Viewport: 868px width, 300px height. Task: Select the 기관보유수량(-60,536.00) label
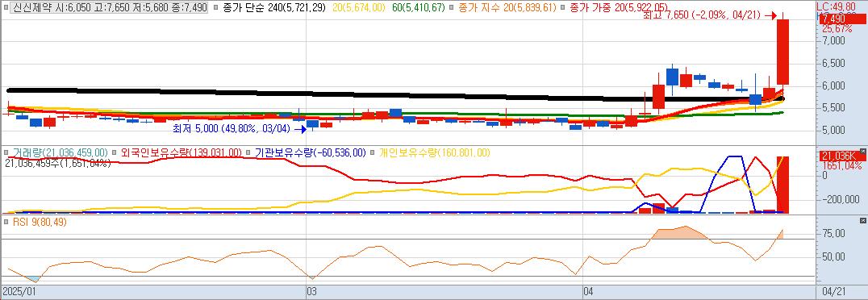point(311,152)
